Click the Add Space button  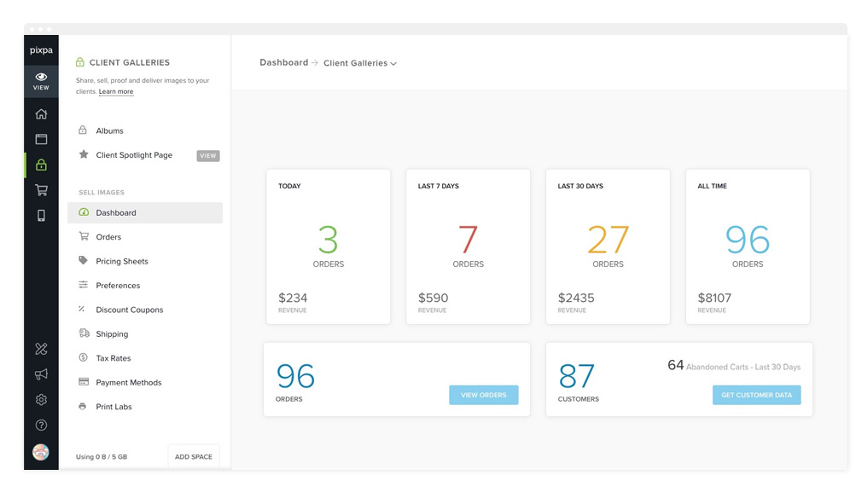click(x=194, y=456)
